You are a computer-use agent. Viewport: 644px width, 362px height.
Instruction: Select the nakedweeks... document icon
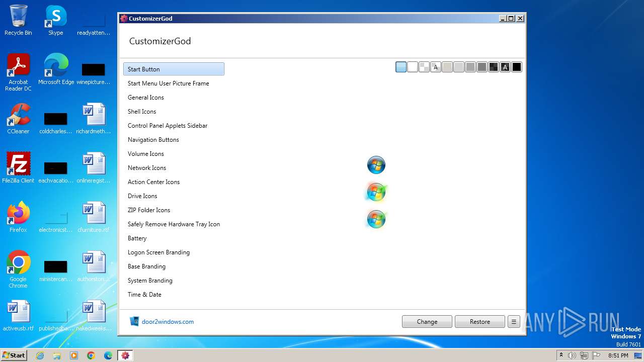tap(94, 316)
